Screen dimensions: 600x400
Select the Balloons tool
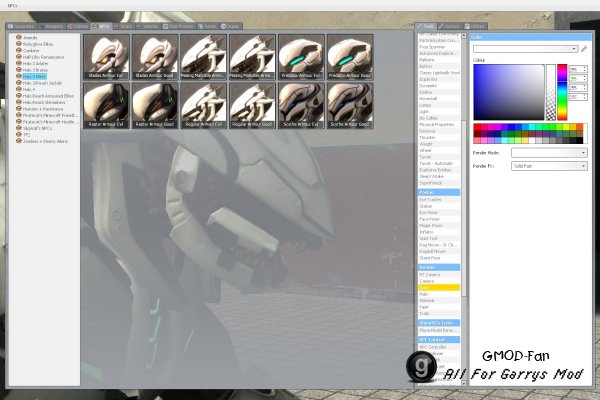[x=439, y=60]
